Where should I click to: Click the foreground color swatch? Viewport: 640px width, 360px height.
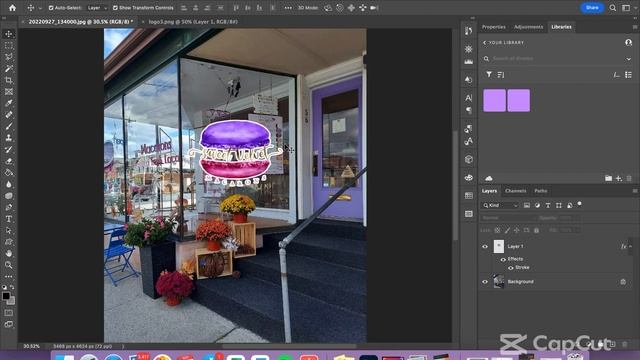coord(6,296)
